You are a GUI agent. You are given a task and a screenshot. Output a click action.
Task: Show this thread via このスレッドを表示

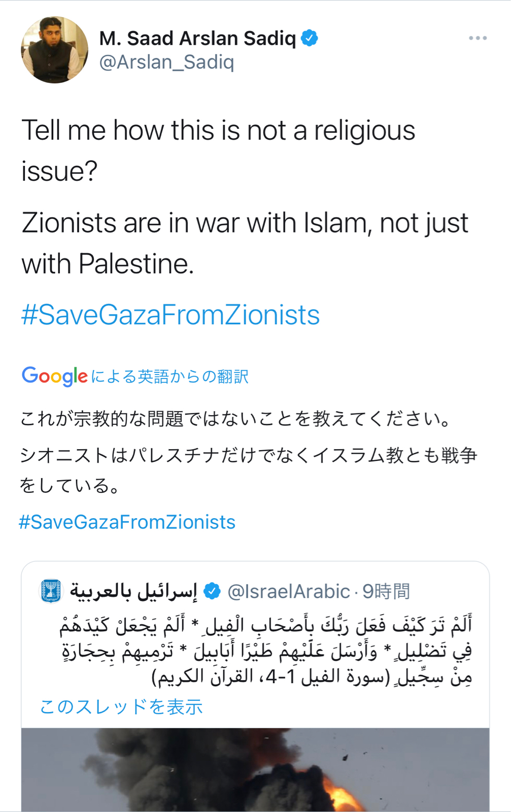(x=121, y=706)
